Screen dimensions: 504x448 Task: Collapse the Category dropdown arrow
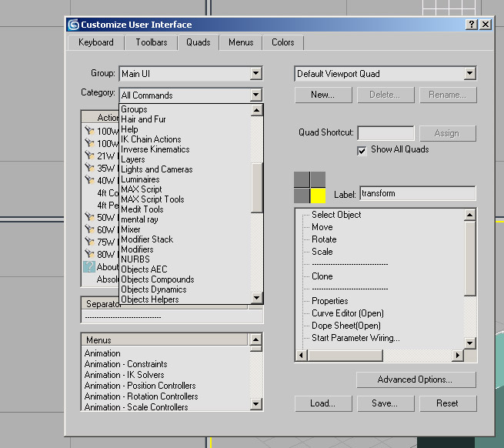pyautogui.click(x=256, y=95)
